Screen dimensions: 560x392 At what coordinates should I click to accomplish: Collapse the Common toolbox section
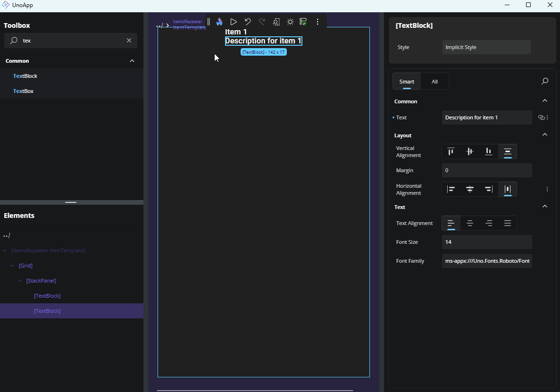coord(132,60)
